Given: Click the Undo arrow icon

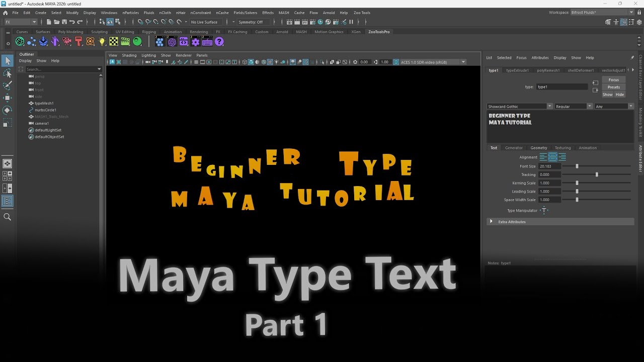Looking at the screenshot, I should point(72,22).
